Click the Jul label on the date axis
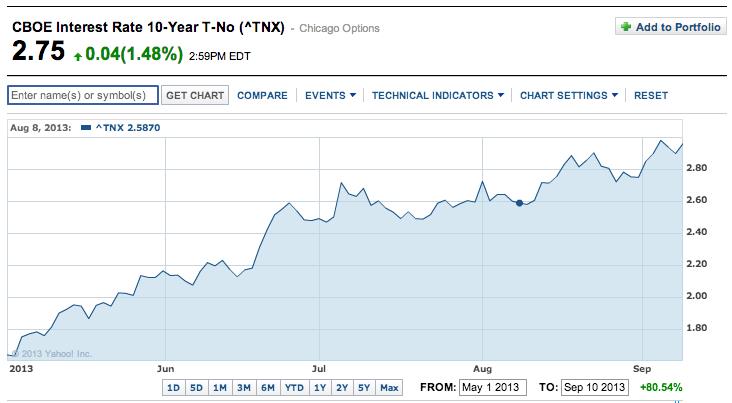This screenshot has width=732, height=403. coord(319,368)
